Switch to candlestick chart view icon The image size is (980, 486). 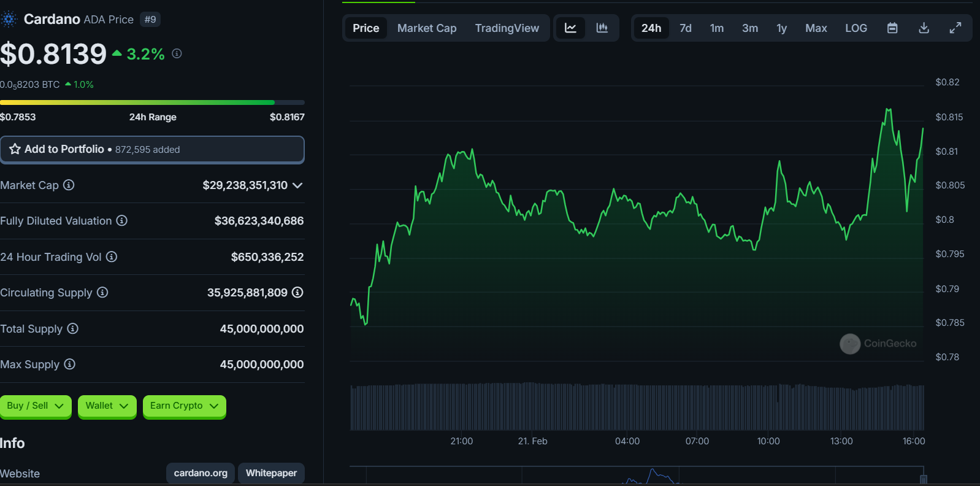[x=602, y=28]
